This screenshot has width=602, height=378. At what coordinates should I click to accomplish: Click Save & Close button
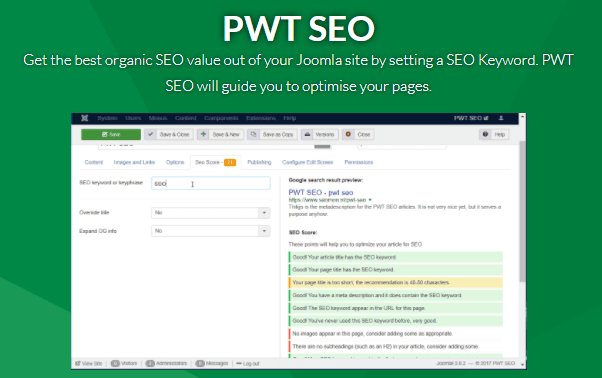pos(169,134)
